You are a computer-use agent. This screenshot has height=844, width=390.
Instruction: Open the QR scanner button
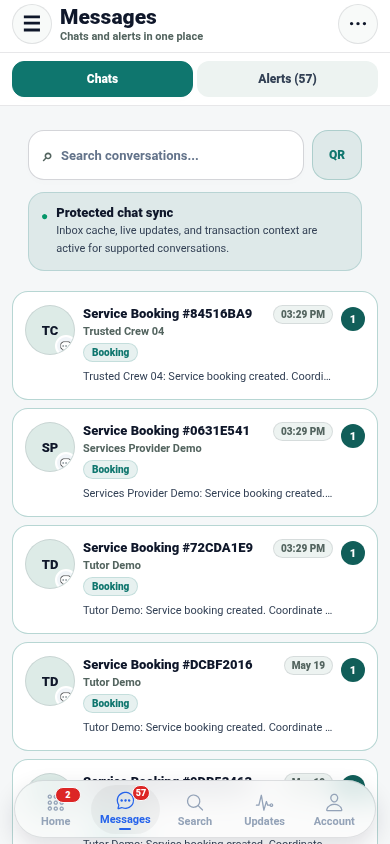click(337, 155)
